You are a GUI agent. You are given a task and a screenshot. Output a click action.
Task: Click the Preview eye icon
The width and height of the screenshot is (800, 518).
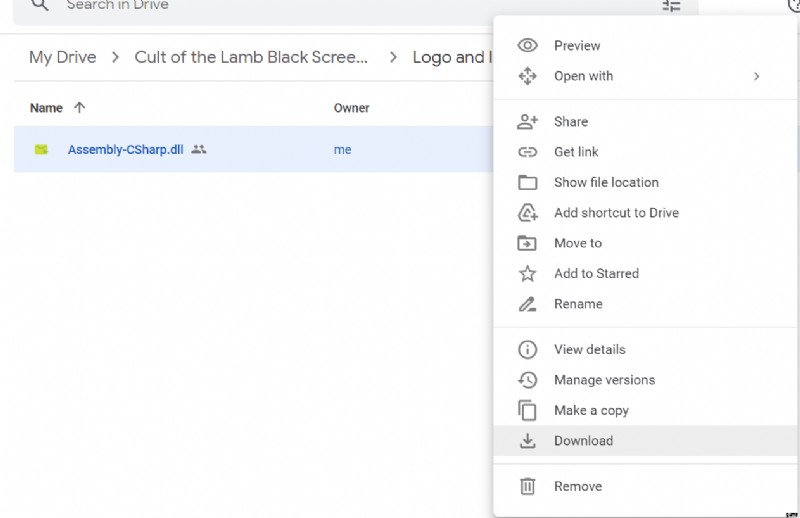527,46
